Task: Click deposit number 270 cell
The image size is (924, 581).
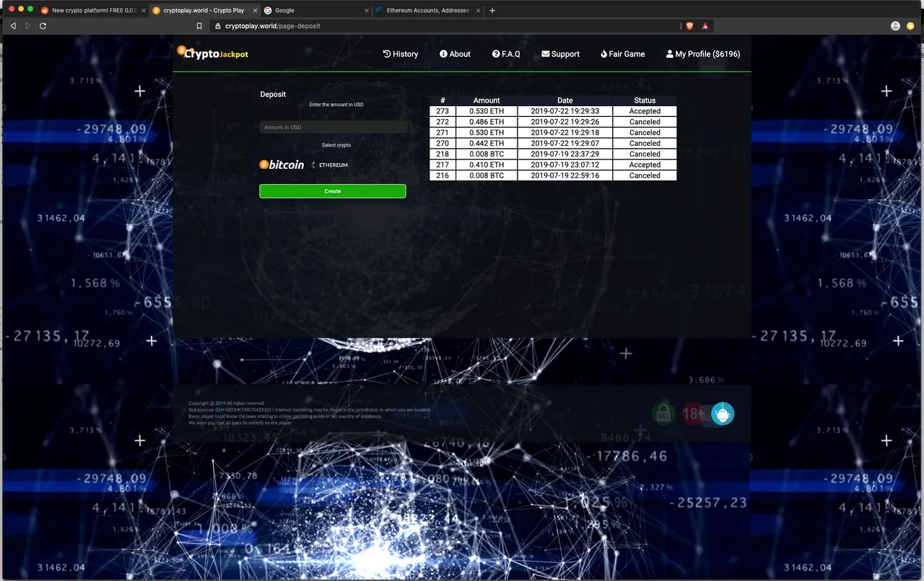Action: [x=443, y=144]
